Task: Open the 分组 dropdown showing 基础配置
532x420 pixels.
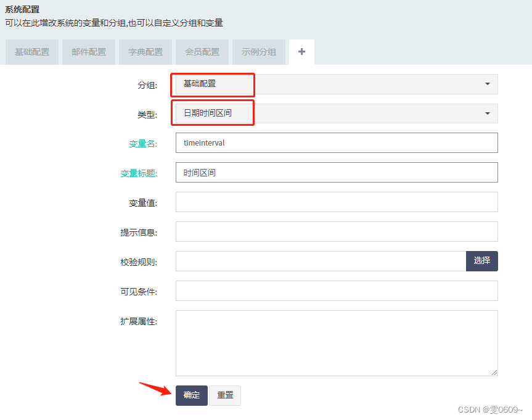Action: (x=336, y=84)
